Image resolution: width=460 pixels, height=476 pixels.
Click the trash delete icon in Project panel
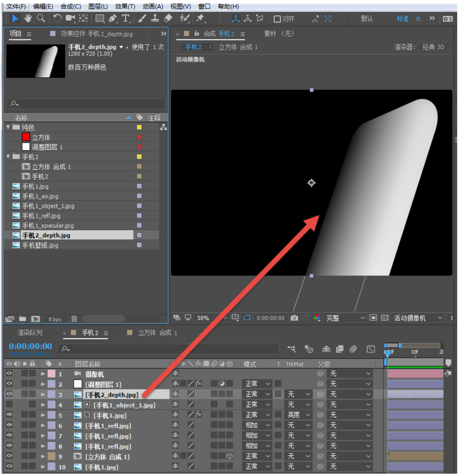pyautogui.click(x=74, y=319)
